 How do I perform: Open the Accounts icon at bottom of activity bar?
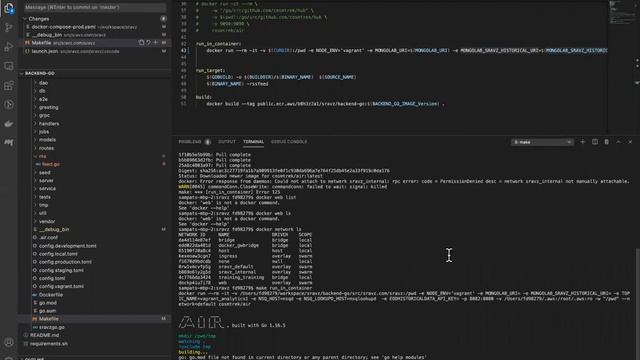tap(9, 342)
